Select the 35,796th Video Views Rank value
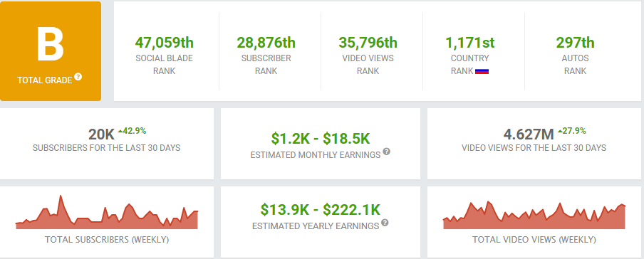644x259 pixels. point(368,43)
